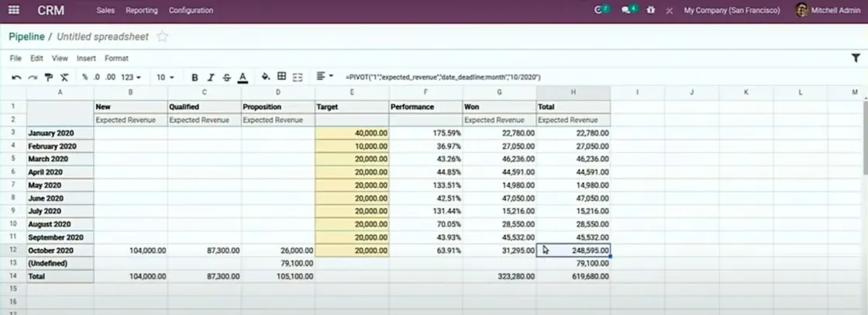Select column H header
The width and height of the screenshot is (868, 315).
coord(573,92)
